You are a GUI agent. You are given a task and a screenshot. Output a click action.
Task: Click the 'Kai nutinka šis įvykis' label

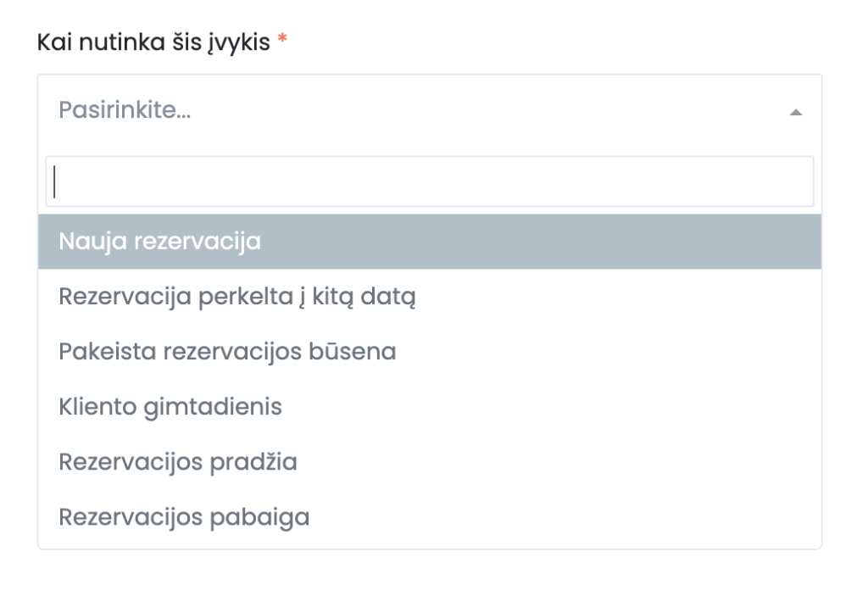point(153,42)
